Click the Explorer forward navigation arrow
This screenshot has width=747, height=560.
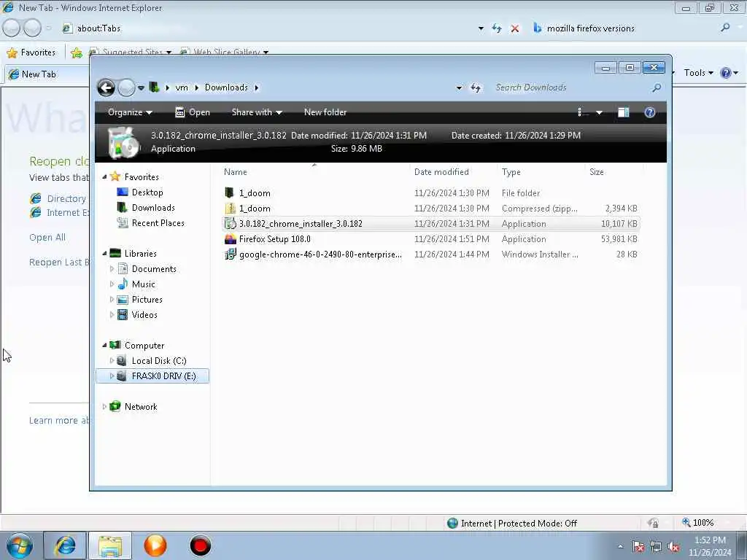click(x=126, y=87)
